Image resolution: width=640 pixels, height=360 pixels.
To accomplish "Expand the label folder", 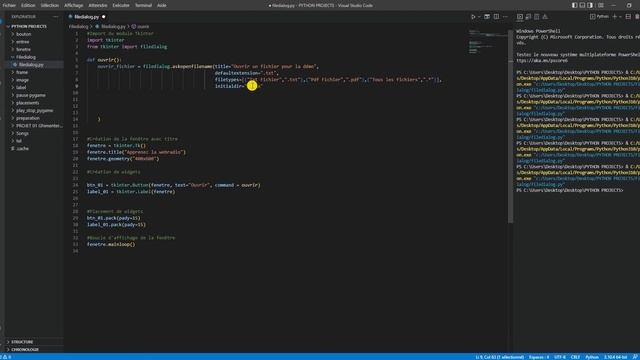I will coord(21,87).
